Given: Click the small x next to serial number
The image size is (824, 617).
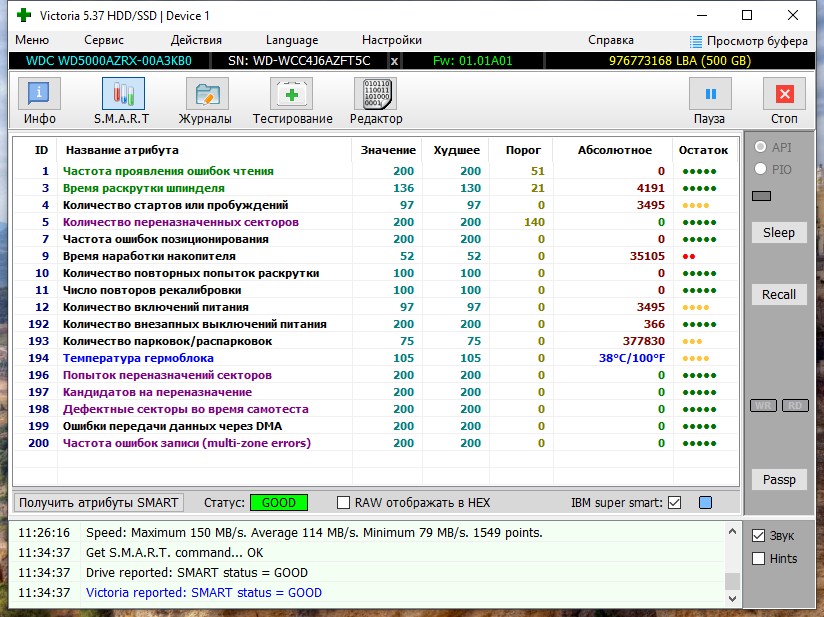Looking at the screenshot, I should [x=394, y=61].
